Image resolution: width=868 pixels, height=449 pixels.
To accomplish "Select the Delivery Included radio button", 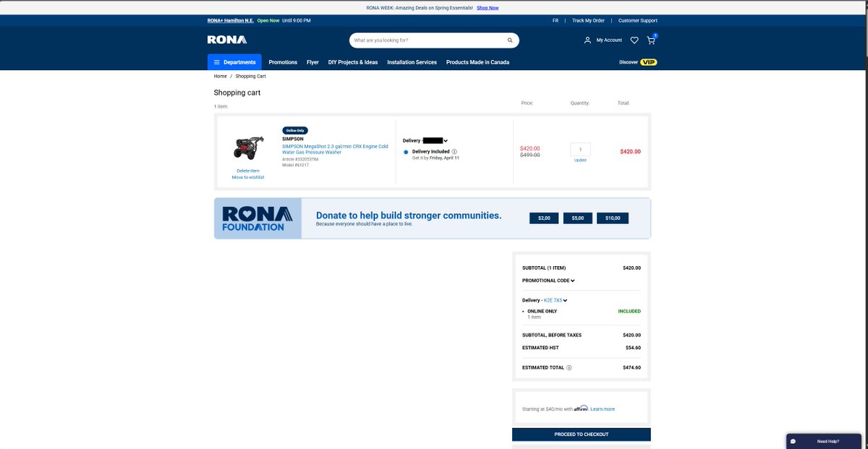I will point(406,152).
